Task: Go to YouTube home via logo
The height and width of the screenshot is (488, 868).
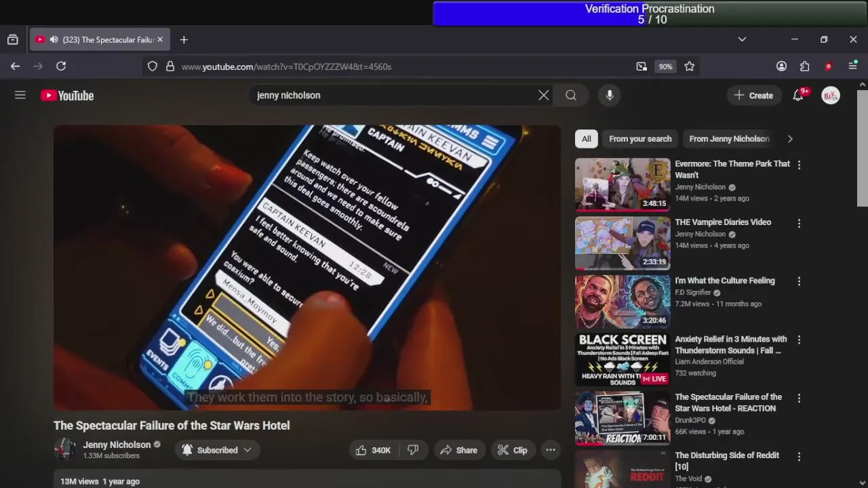Action: point(67,96)
